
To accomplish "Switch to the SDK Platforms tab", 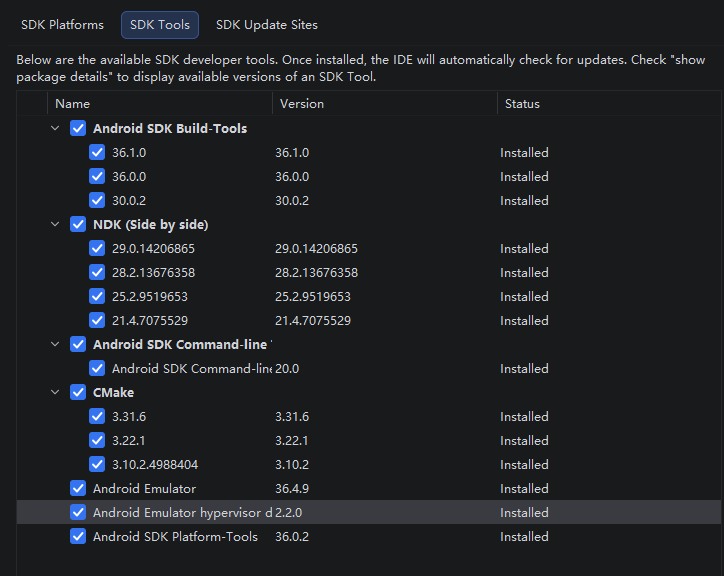I will tap(62, 25).
